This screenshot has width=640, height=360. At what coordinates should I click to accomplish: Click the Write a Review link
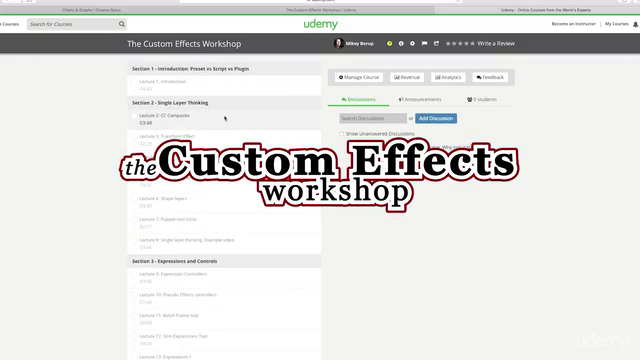[x=496, y=43]
